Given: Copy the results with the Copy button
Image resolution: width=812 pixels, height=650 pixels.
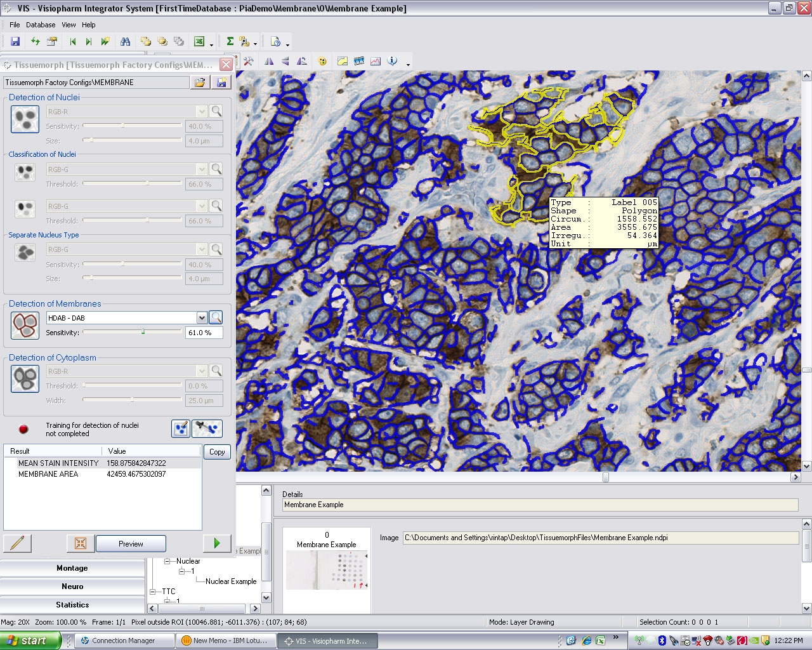Looking at the screenshot, I should tap(216, 451).
